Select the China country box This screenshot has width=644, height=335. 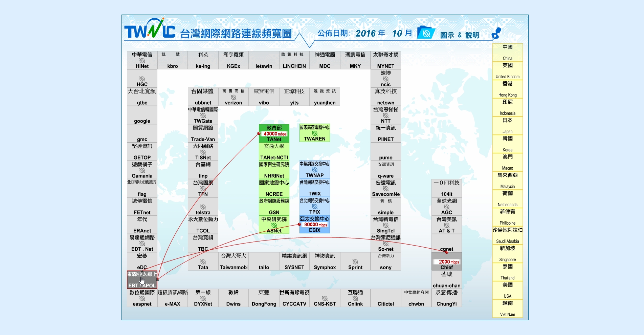point(508,53)
